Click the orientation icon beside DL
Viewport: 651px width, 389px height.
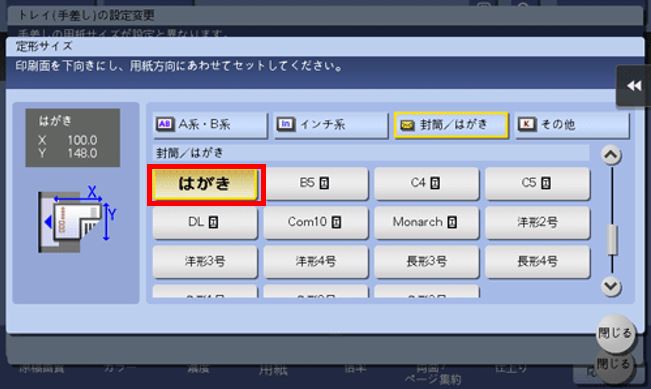pos(213,223)
